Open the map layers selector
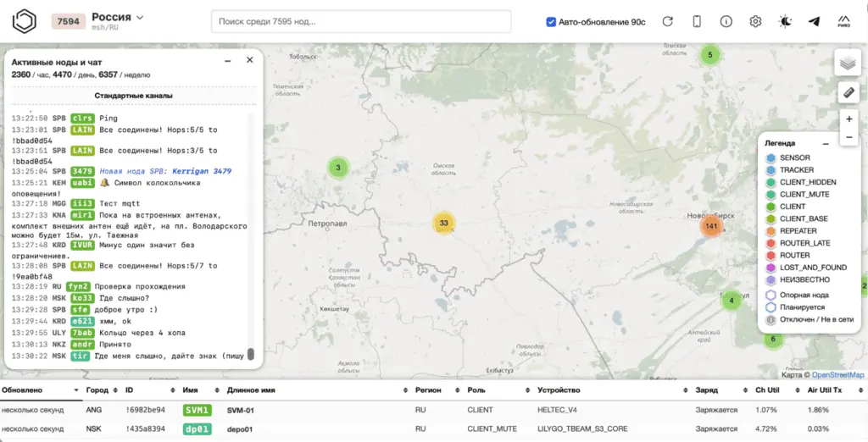The height and width of the screenshot is (442, 868). click(x=848, y=62)
